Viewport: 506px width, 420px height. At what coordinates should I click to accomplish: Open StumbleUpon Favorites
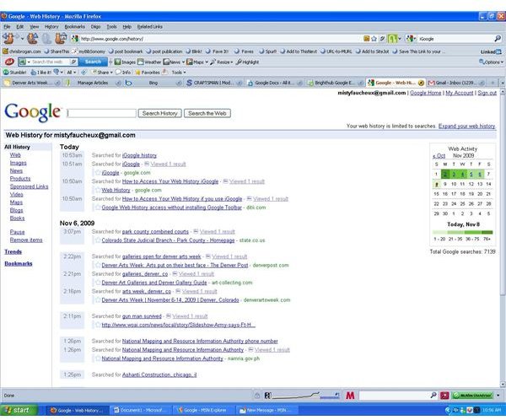(x=147, y=73)
